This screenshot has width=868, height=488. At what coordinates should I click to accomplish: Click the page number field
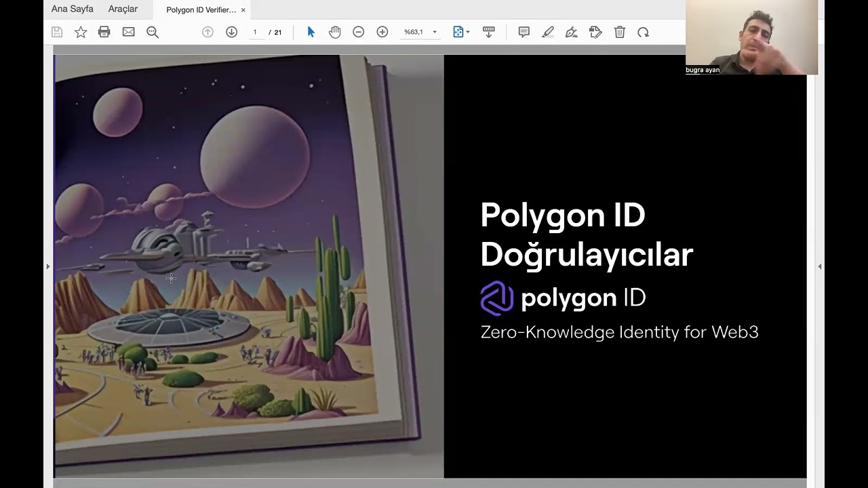point(256,32)
